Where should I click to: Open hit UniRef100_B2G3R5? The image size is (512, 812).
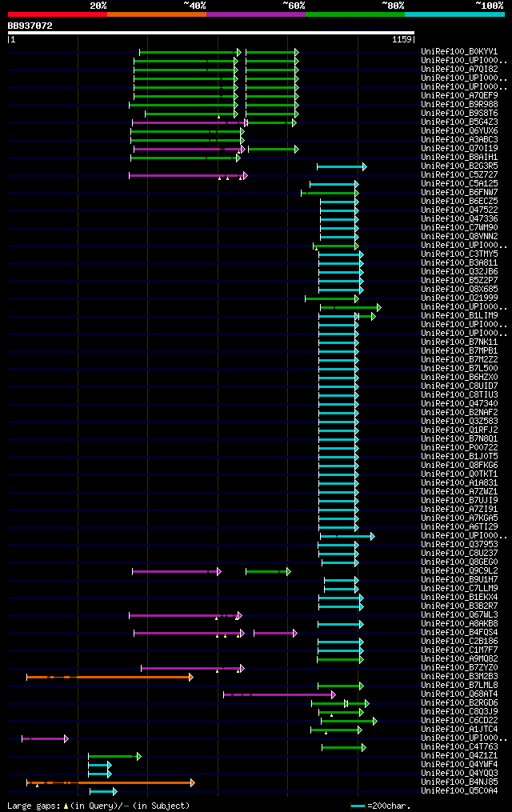(x=459, y=166)
